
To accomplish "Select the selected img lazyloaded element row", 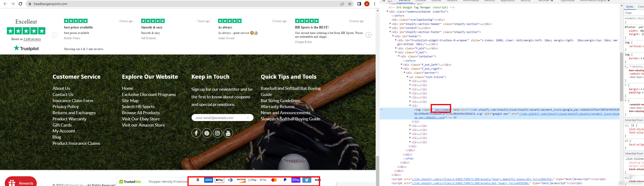I will [x=500, y=113].
